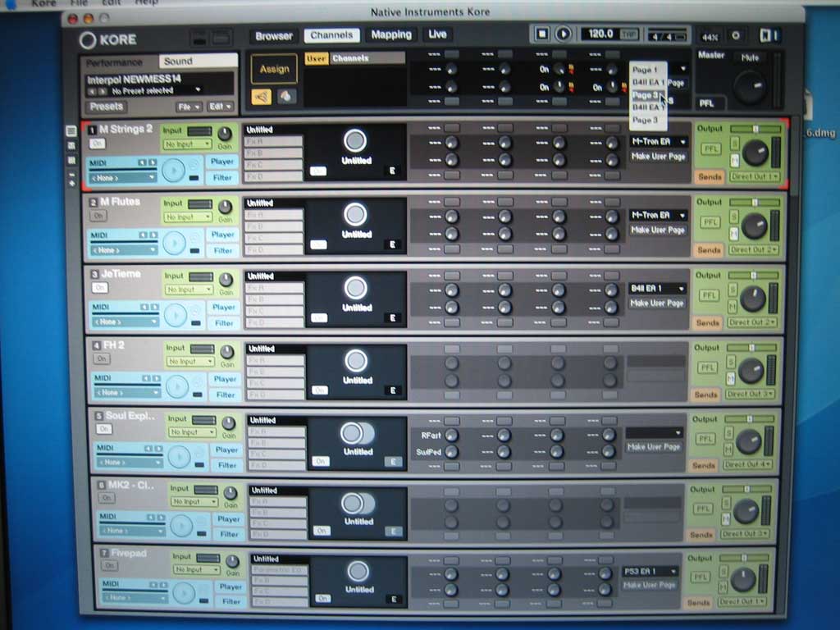
Task: Click the 120.0 tempo field
Action: tap(600, 34)
